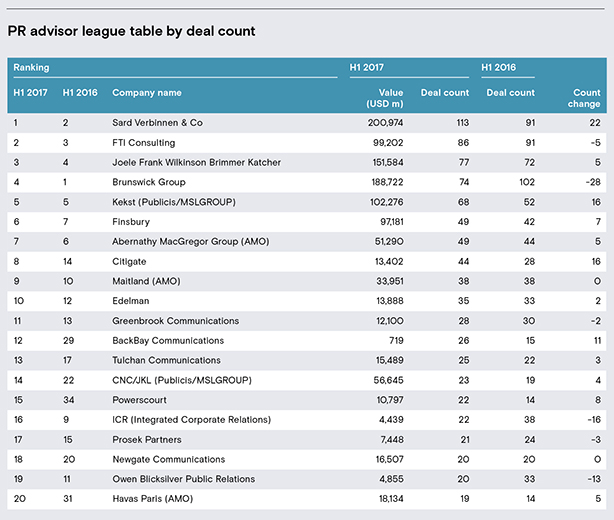Image resolution: width=614 pixels, height=520 pixels.
Task: Select the Brunswick Group entry
Action: (x=149, y=182)
